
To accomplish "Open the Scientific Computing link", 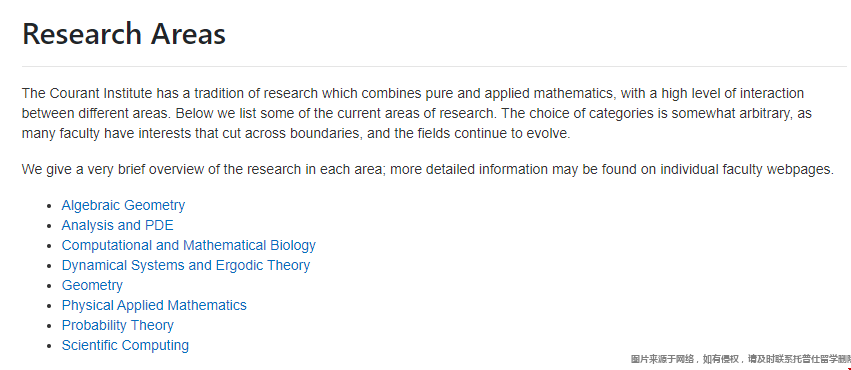I will click(125, 345).
